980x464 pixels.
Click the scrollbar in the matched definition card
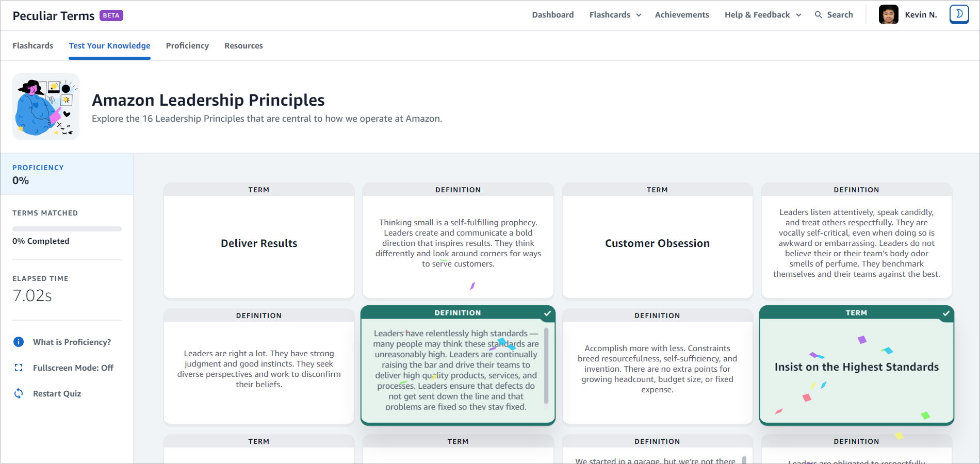[x=546, y=366]
